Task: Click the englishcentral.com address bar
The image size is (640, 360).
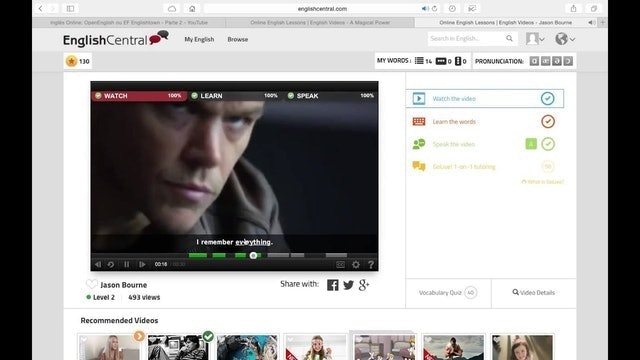Action: pos(322,9)
